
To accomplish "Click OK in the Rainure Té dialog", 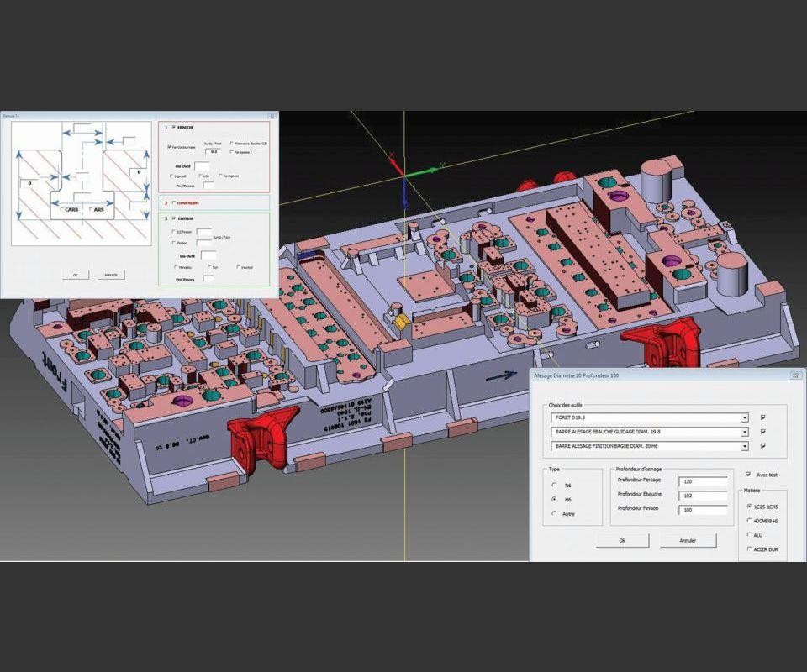I will pyautogui.click(x=75, y=275).
